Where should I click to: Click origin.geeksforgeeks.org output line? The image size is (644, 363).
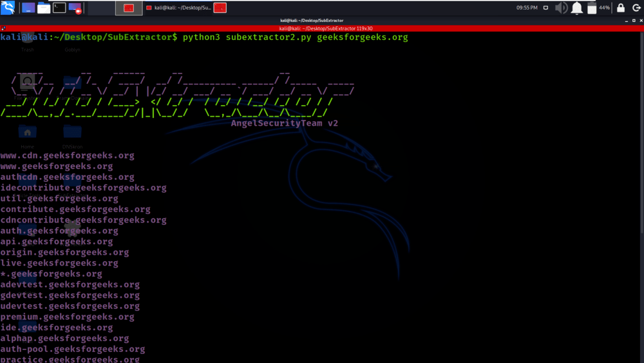[x=64, y=252]
